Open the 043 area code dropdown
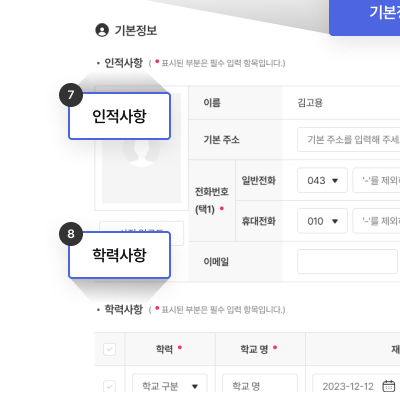Viewport: 400px width, 400px height. click(322, 180)
